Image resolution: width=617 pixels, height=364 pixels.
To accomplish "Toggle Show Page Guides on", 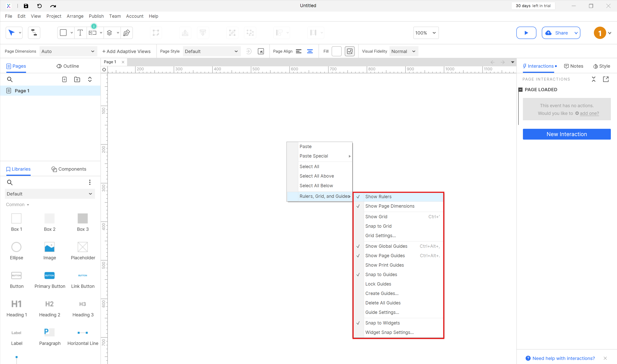I will (x=385, y=256).
